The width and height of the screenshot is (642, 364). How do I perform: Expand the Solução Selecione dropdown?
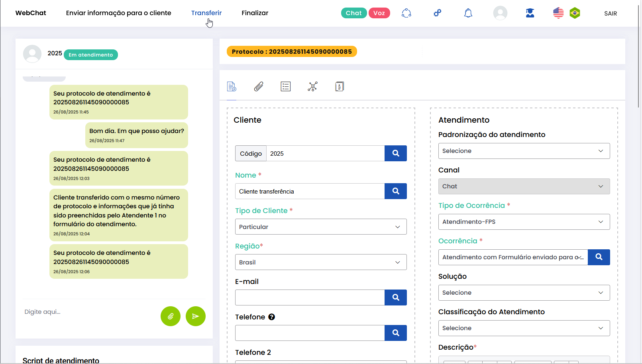[524, 293]
